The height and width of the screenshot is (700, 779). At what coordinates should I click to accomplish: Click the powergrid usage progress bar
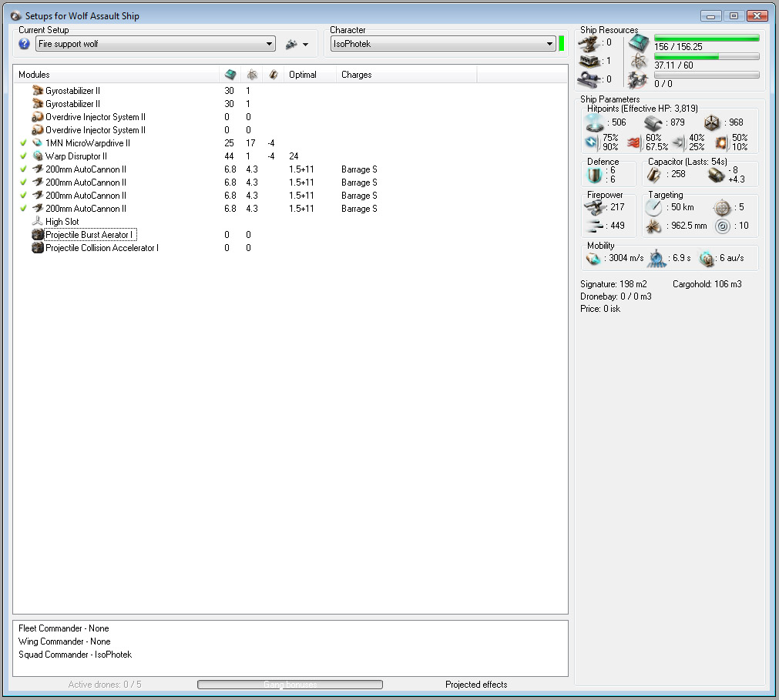pyautogui.click(x=707, y=56)
